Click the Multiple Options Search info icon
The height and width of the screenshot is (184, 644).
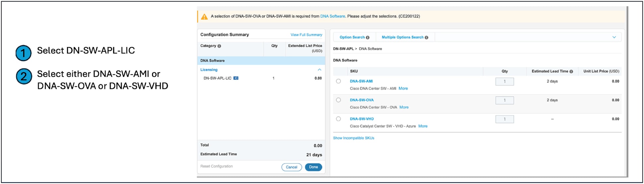pyautogui.click(x=426, y=37)
